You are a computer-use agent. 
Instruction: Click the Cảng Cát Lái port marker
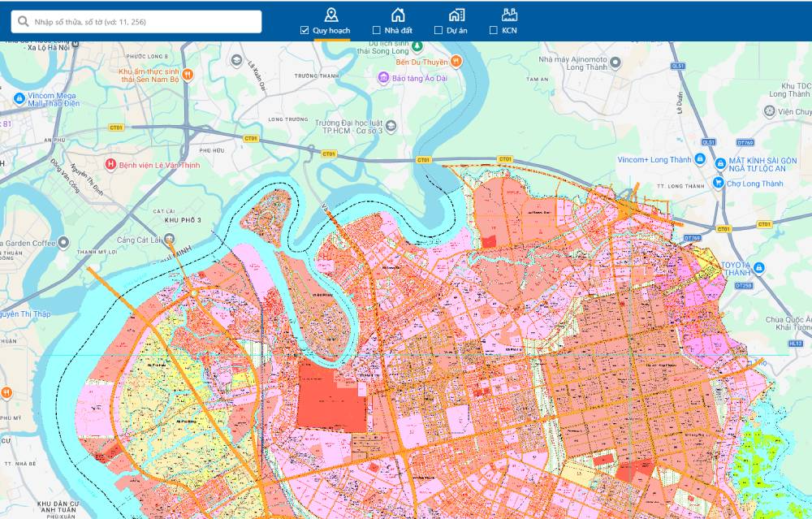point(169,239)
